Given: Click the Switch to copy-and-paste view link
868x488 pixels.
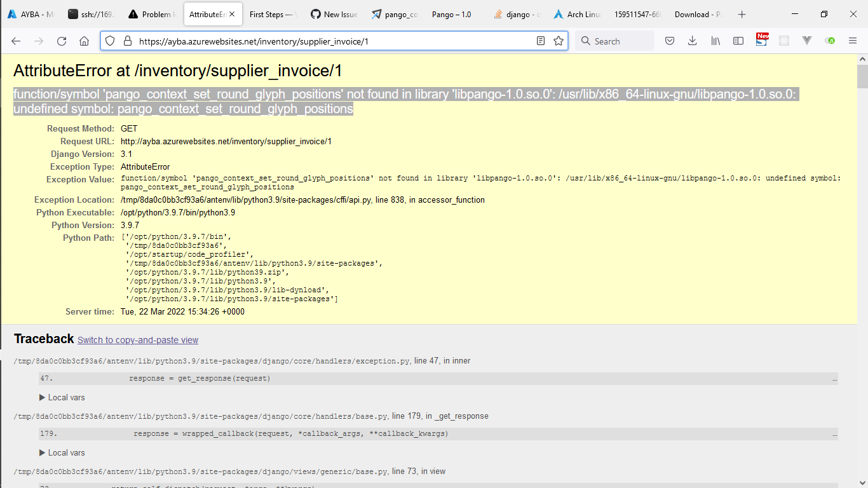Looking at the screenshot, I should [x=137, y=339].
